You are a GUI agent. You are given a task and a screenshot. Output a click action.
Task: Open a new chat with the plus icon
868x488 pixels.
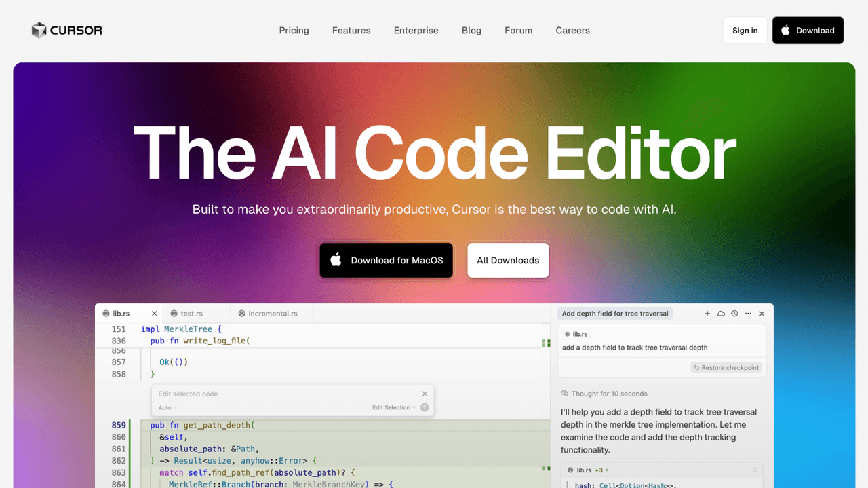click(707, 314)
